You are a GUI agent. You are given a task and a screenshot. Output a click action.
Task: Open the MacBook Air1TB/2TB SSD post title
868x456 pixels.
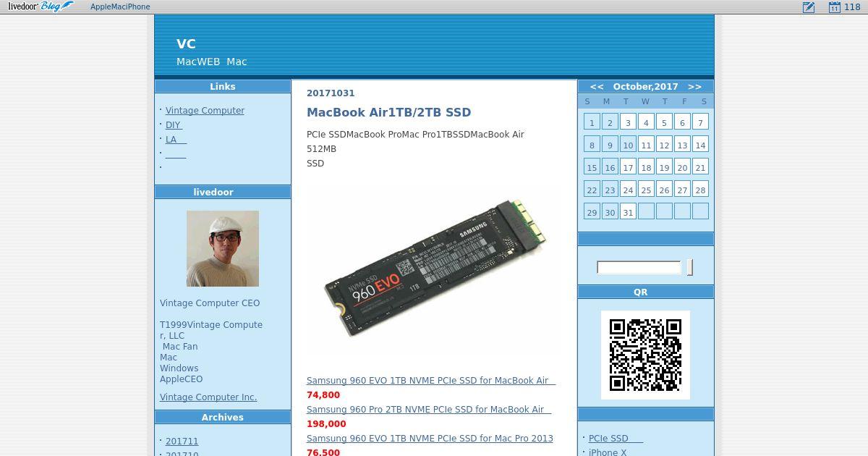click(x=388, y=112)
